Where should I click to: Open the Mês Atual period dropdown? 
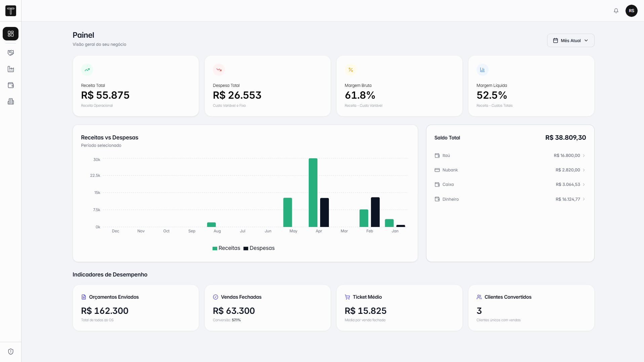pos(571,40)
